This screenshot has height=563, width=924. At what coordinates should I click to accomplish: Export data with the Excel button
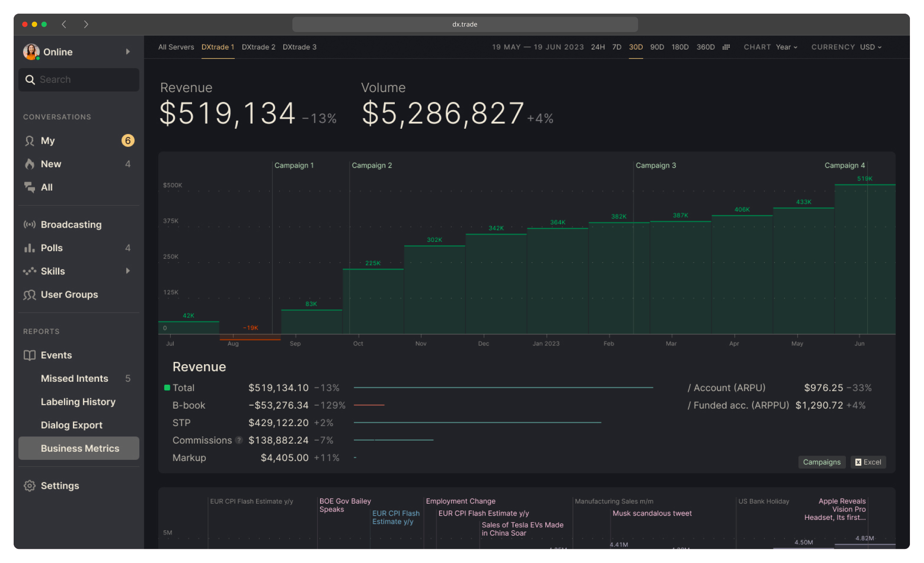click(x=868, y=462)
